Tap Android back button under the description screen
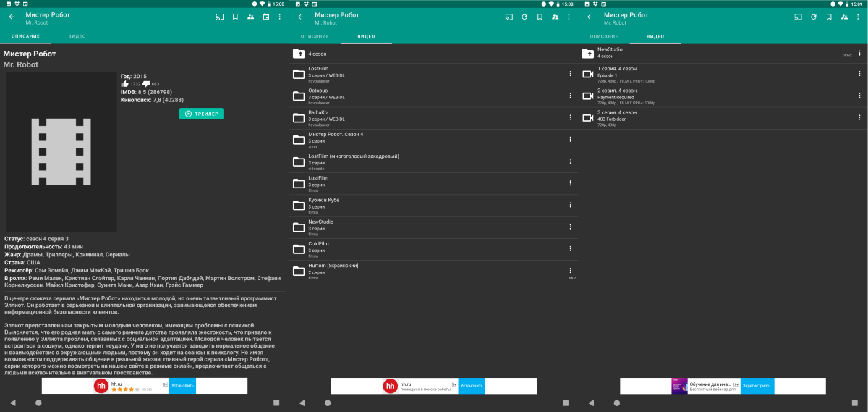868x412 pixels. pyautogui.click(x=12, y=403)
